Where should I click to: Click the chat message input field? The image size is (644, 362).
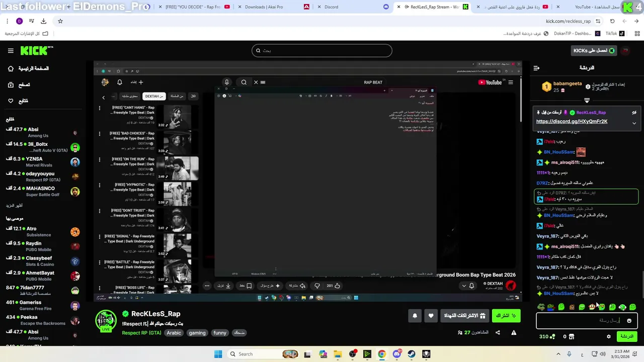[x=587, y=320]
